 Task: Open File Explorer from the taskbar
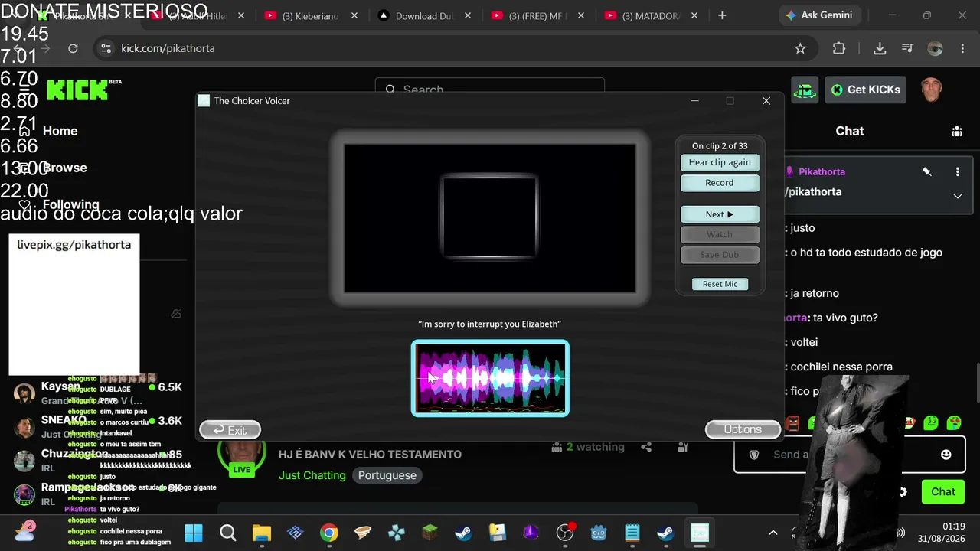tap(261, 533)
